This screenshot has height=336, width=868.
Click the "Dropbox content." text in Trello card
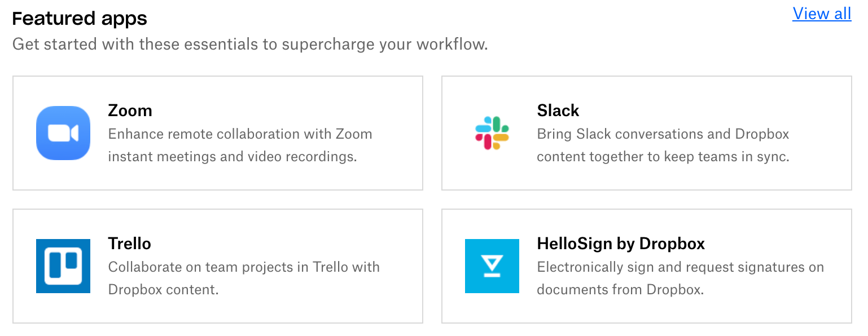click(x=163, y=290)
